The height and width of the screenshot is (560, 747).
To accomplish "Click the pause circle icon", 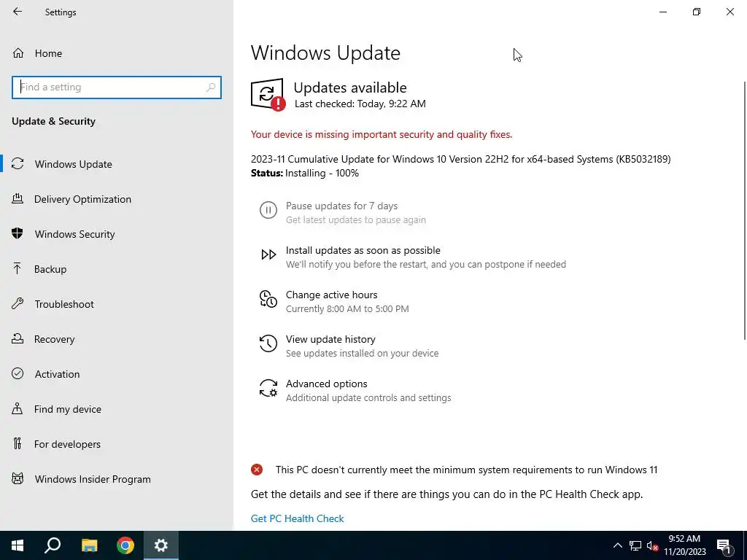I will [268, 210].
